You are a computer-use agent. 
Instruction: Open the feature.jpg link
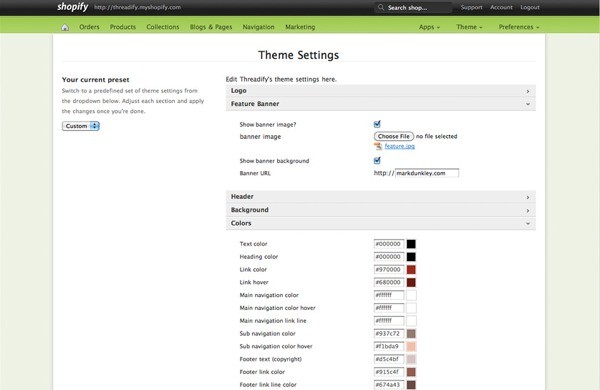tap(399, 146)
